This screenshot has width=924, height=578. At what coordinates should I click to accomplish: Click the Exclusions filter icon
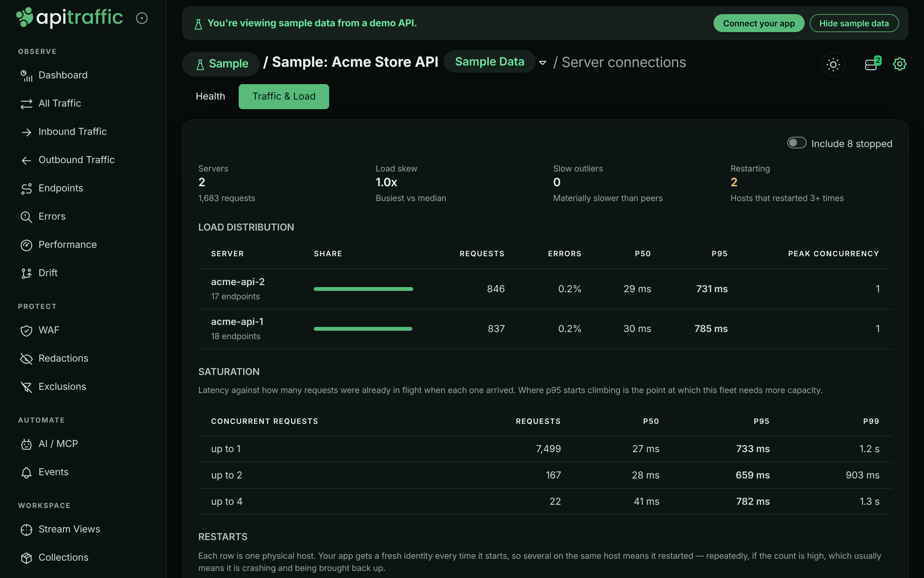tap(26, 387)
